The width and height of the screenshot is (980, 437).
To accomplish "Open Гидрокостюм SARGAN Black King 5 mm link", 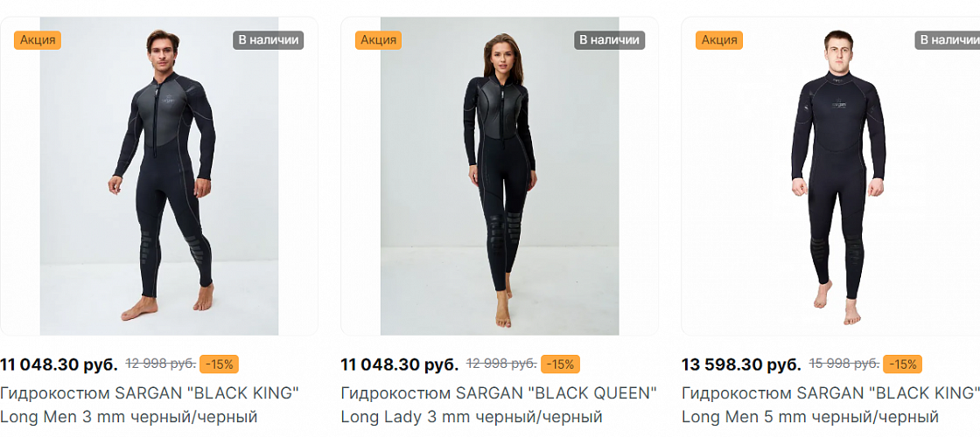I will pyautogui.click(x=830, y=405).
